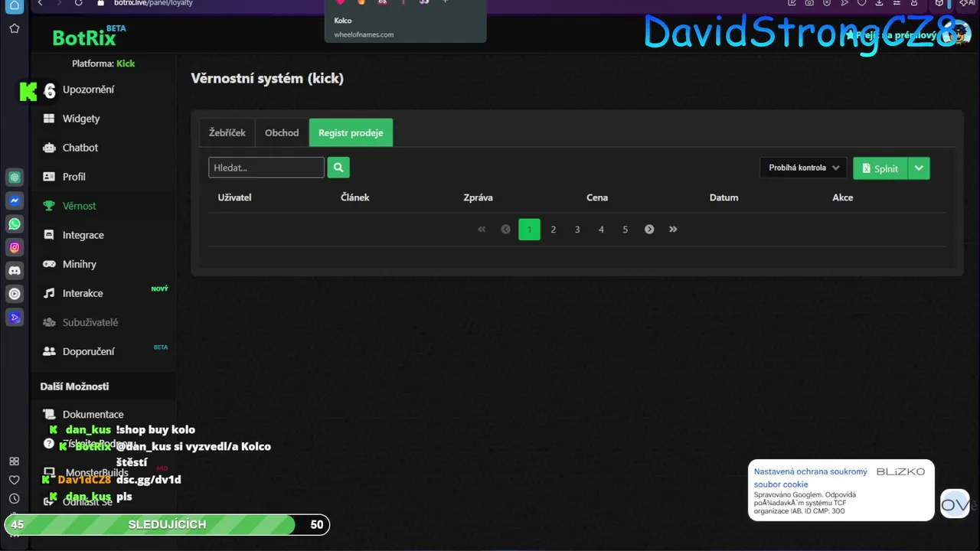Viewport: 980px width, 551px height.
Task: Click the user avatar at top right
Action: pyautogui.click(x=956, y=34)
